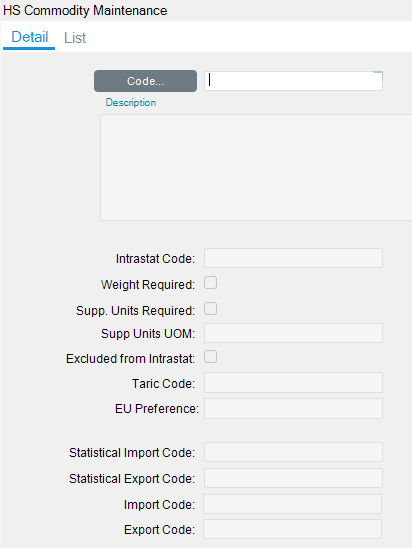Image resolution: width=412 pixels, height=548 pixels.
Task: Select the EU Preference field
Action: click(x=293, y=409)
